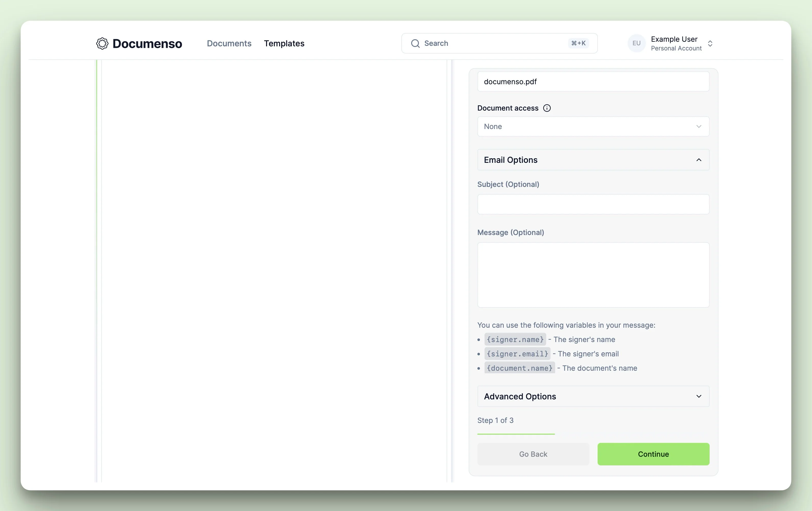Open the Document access None dropdown

tap(593, 126)
